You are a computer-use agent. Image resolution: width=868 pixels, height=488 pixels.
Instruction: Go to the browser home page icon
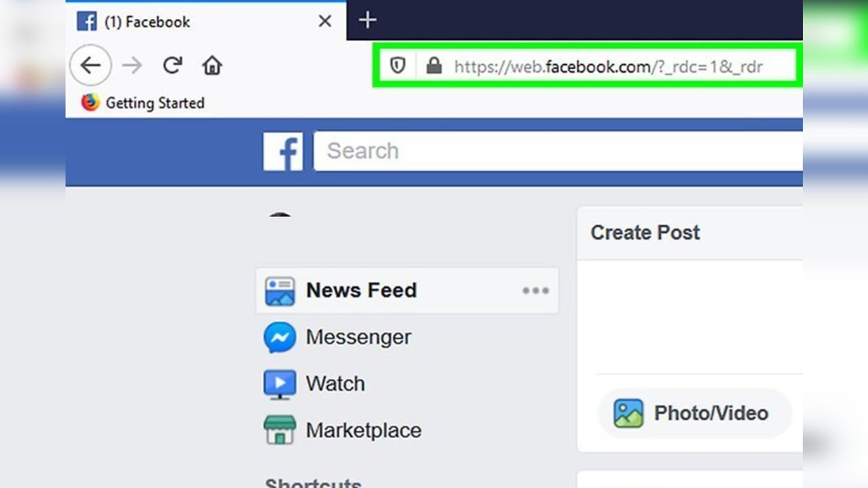(x=212, y=65)
